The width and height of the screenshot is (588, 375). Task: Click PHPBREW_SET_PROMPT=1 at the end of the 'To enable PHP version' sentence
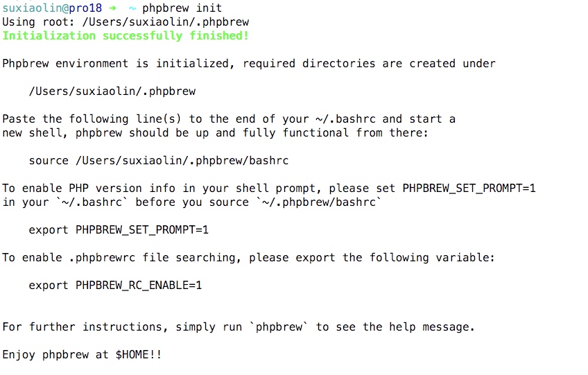[469, 189]
